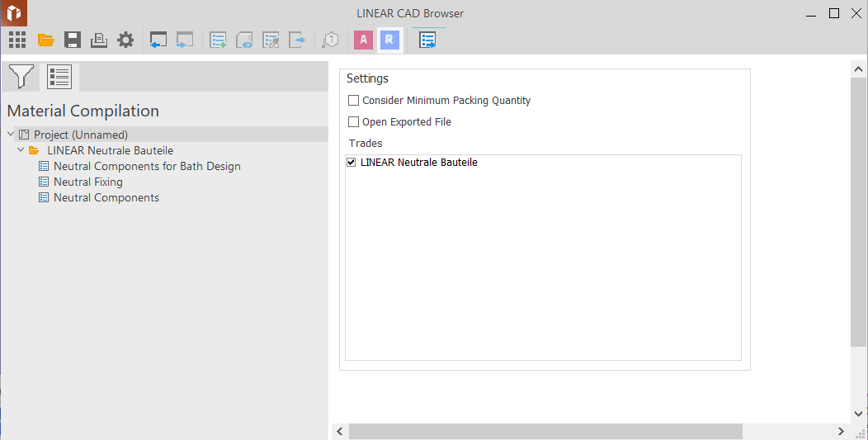Open settings via the gear icon
Viewport: 868px width, 440px height.
pos(125,40)
